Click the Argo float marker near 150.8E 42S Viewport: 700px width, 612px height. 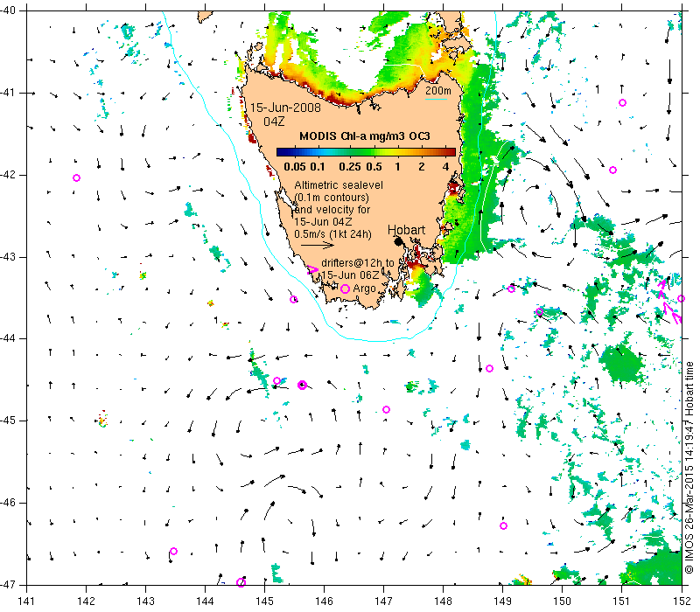click(613, 170)
